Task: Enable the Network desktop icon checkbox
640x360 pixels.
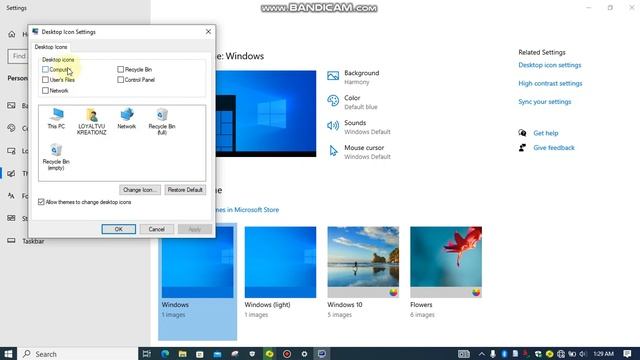Action: (x=45, y=90)
